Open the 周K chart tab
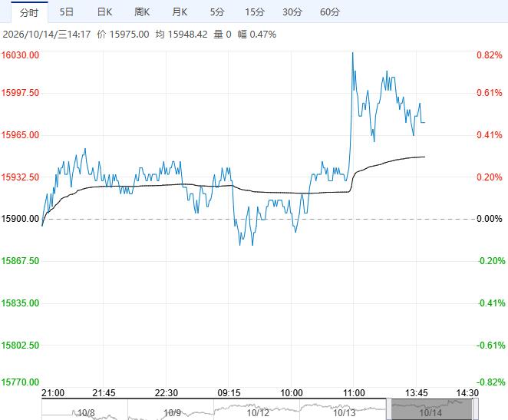The height and width of the screenshot is (420, 508). pos(142,12)
